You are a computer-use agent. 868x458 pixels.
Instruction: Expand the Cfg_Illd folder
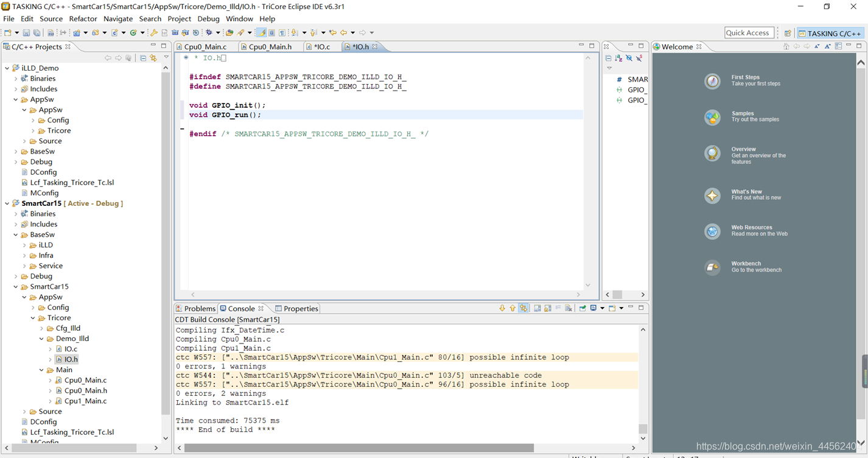coord(41,328)
